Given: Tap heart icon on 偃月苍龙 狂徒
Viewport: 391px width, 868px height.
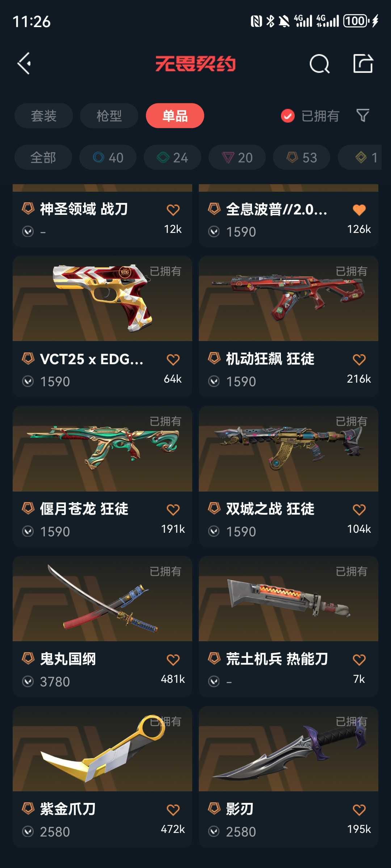Looking at the screenshot, I should 173,510.
